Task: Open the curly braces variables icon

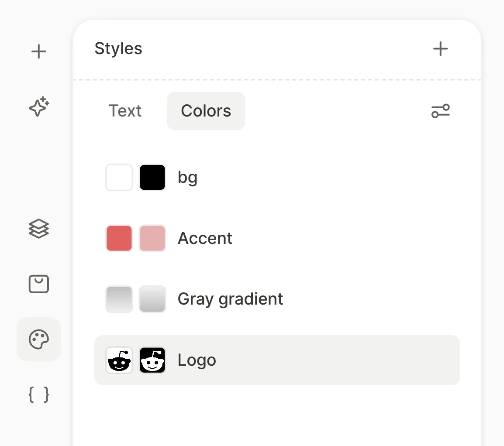Action: tap(39, 395)
